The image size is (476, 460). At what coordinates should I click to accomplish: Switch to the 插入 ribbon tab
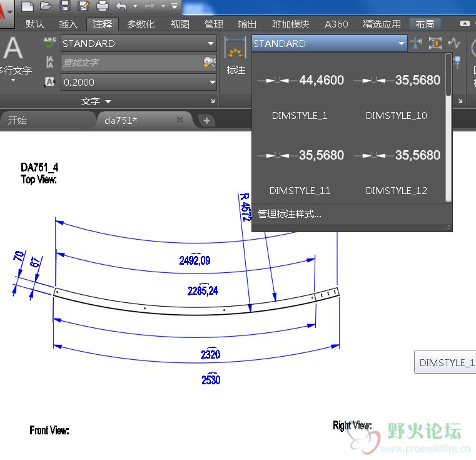point(68,24)
